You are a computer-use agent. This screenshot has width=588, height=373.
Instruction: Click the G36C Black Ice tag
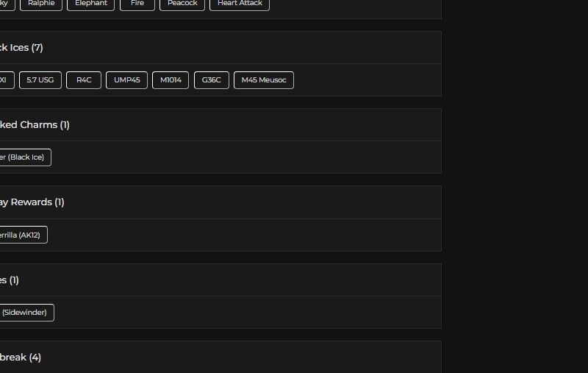[212, 80]
